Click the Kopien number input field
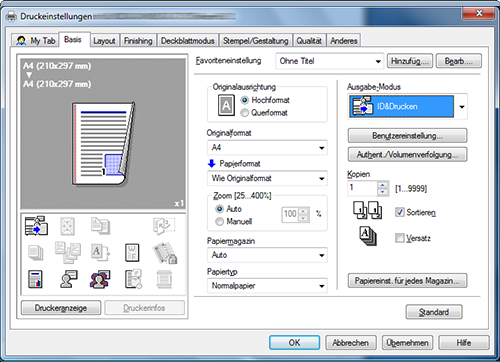The width and height of the screenshot is (500, 362). click(362, 188)
